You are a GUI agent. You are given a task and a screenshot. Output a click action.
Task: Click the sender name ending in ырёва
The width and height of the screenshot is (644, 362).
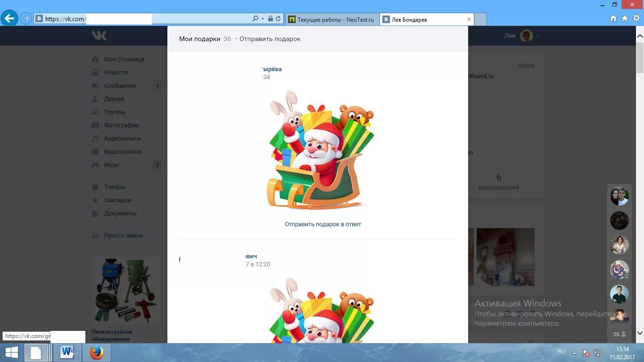point(272,69)
